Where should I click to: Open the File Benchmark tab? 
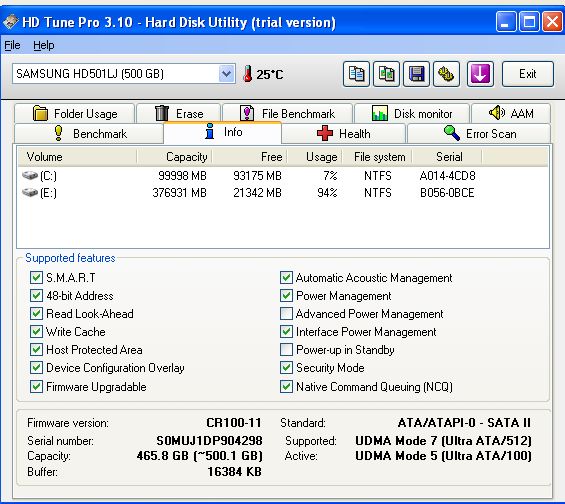click(288, 113)
